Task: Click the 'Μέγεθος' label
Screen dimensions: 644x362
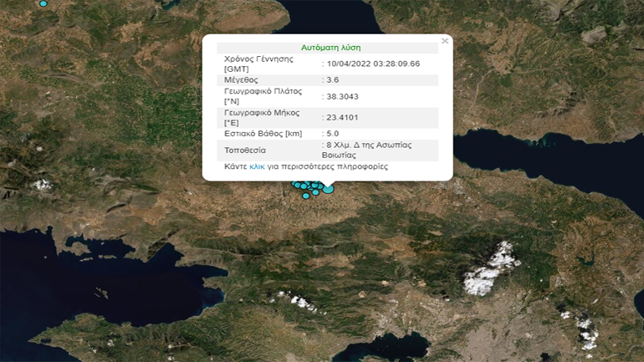Action: tap(241, 80)
